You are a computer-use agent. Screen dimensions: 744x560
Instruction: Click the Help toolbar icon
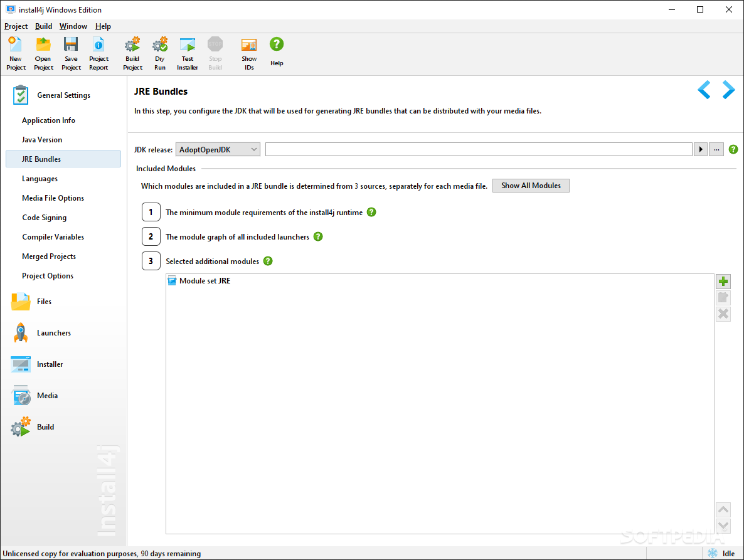coord(277,51)
